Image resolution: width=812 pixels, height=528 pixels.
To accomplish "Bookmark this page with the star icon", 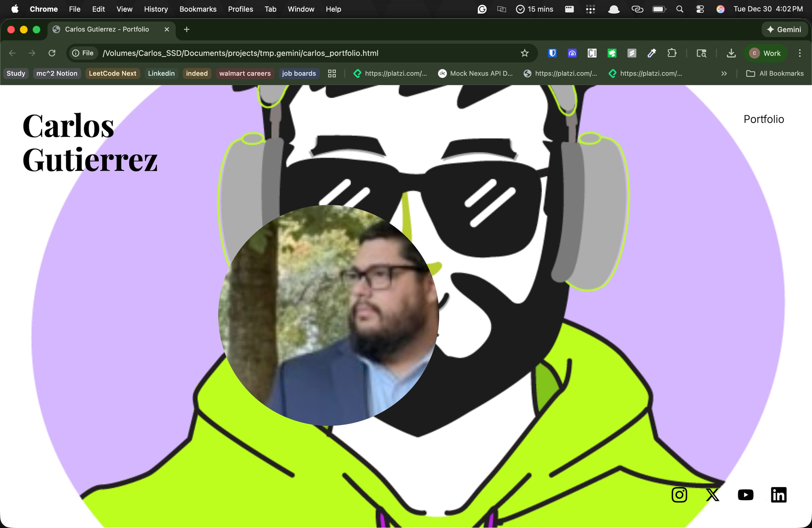I will pos(525,53).
